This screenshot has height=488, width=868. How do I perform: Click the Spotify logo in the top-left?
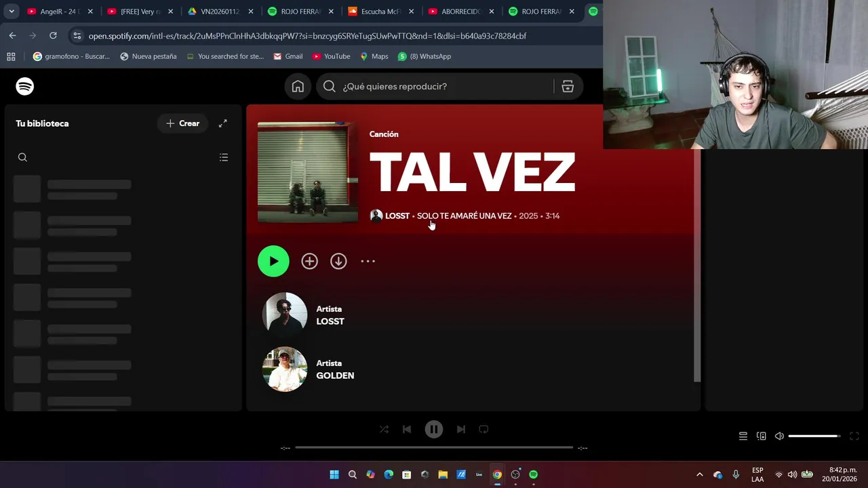click(25, 86)
